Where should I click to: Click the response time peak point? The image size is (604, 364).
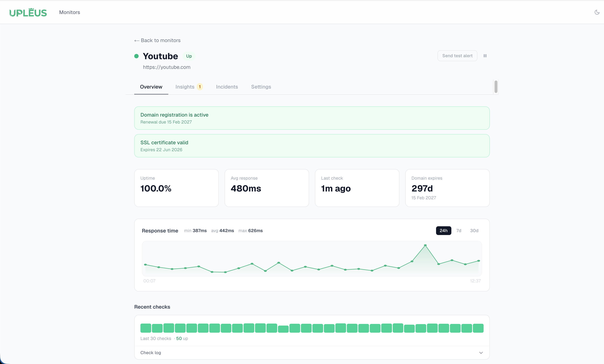coord(425,245)
